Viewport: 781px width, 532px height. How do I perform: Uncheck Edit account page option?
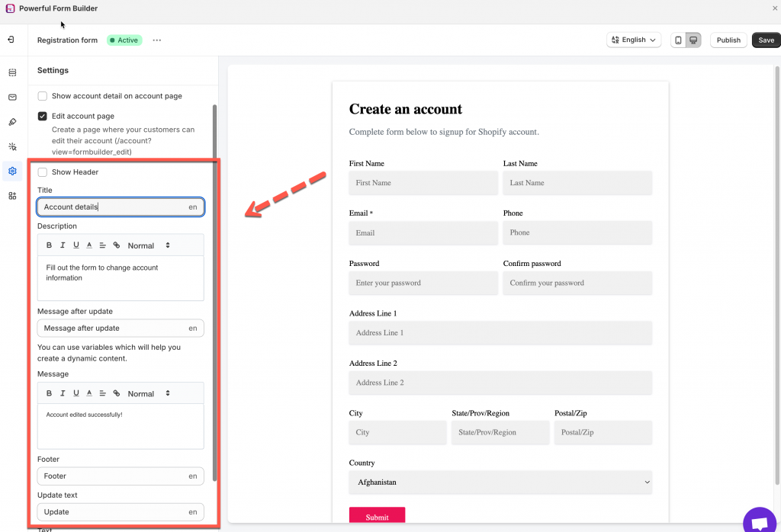43,117
